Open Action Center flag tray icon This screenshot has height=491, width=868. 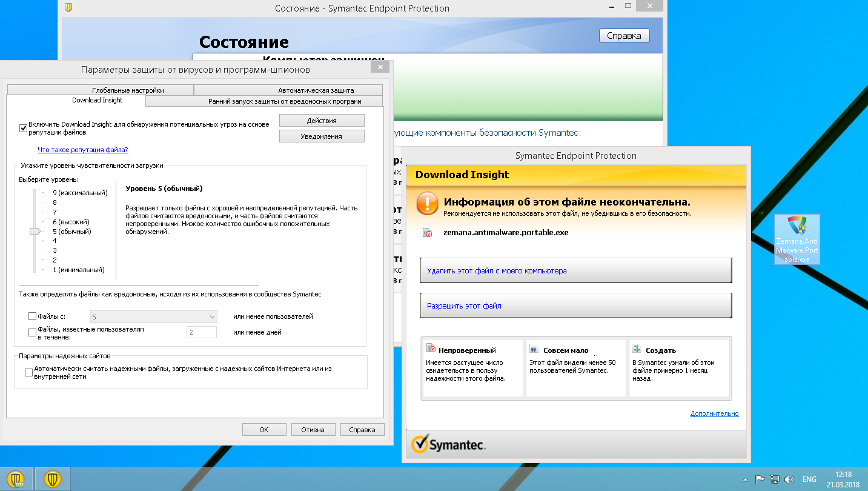coord(760,479)
